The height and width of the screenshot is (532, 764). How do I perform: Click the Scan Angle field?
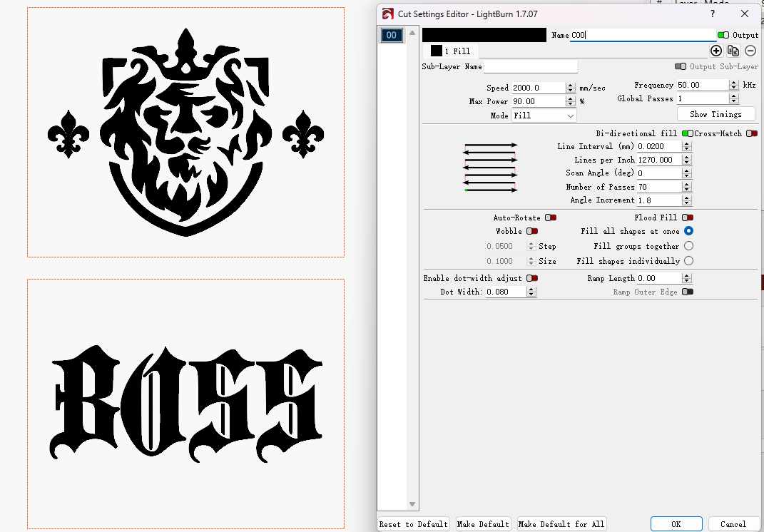click(659, 173)
